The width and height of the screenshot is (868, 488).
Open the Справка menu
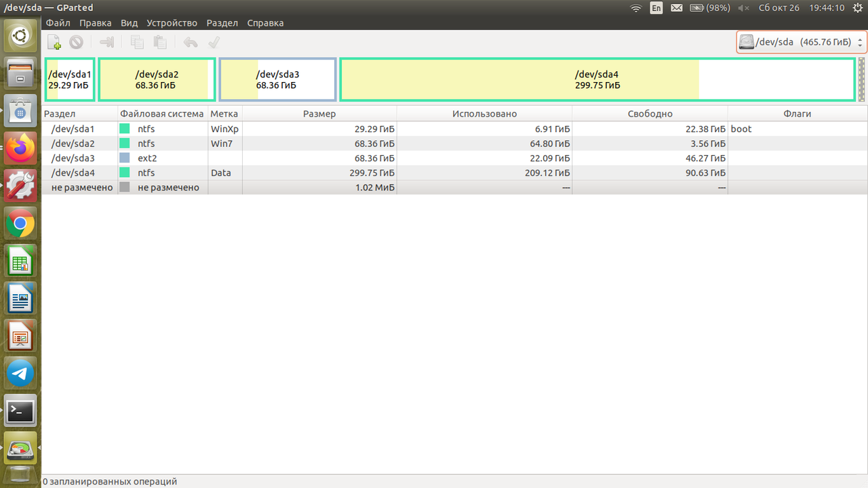pyautogui.click(x=265, y=23)
